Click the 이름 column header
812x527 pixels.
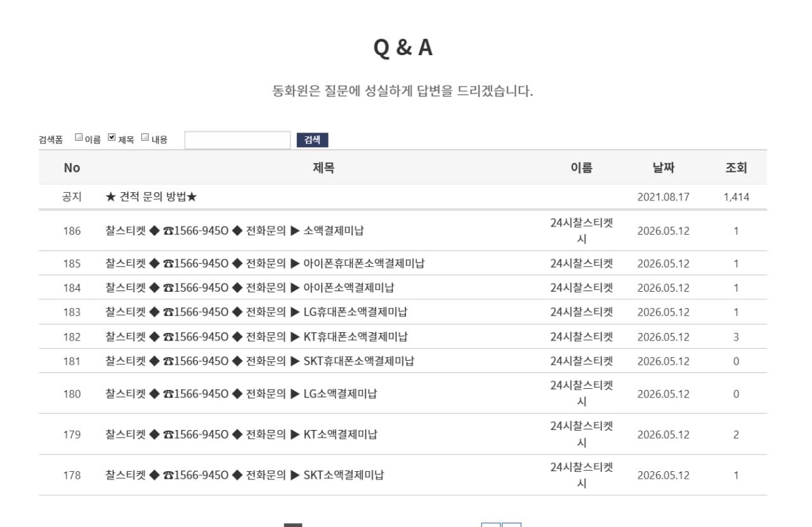tap(582, 168)
